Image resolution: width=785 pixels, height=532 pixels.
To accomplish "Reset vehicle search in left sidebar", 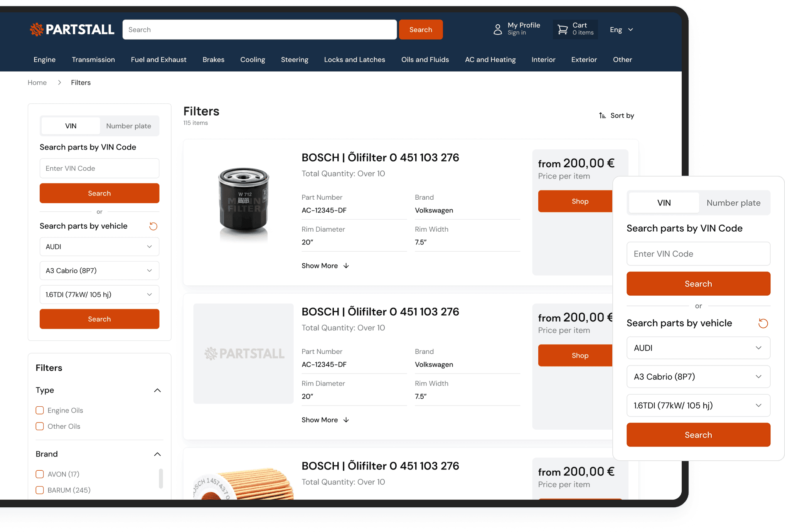I will (x=153, y=226).
